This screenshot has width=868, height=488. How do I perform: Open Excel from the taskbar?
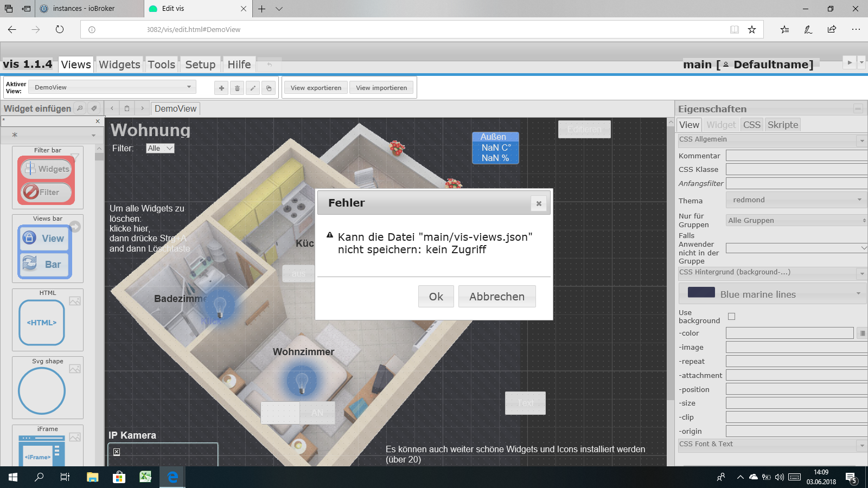(145, 477)
